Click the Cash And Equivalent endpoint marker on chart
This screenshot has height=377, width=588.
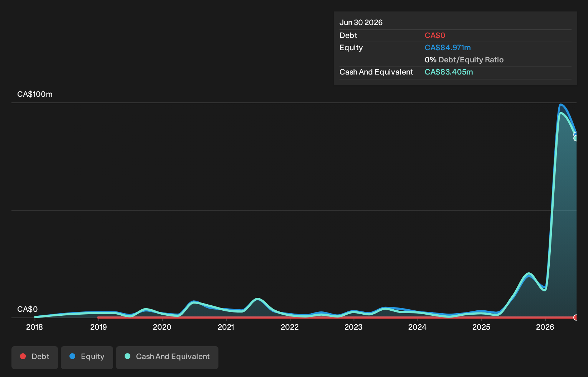click(576, 138)
